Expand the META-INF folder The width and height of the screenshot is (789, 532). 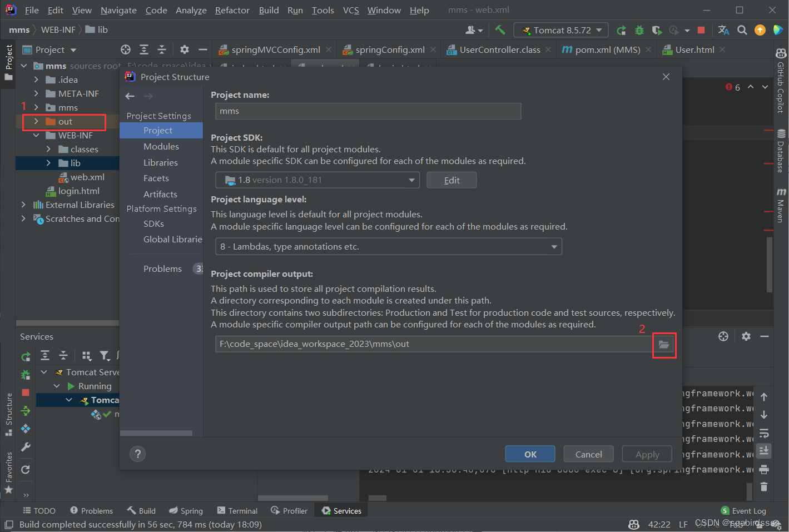(36, 93)
